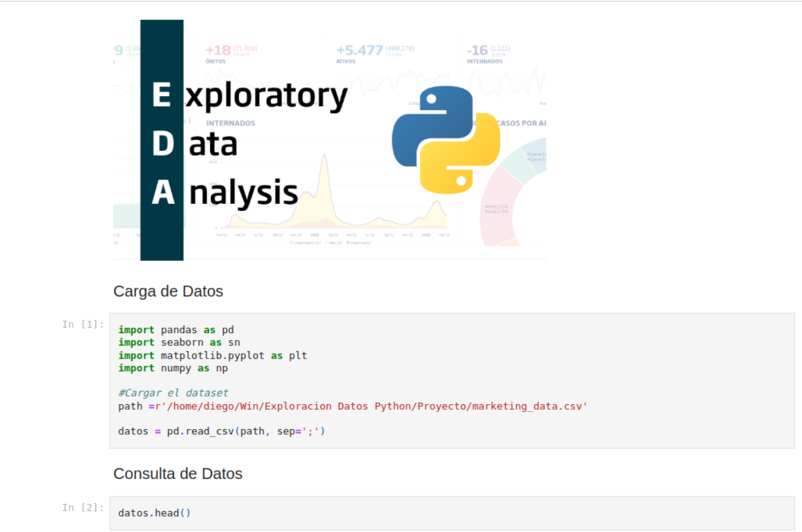
Task: Click the In [1] cell prompt
Action: tap(83, 324)
